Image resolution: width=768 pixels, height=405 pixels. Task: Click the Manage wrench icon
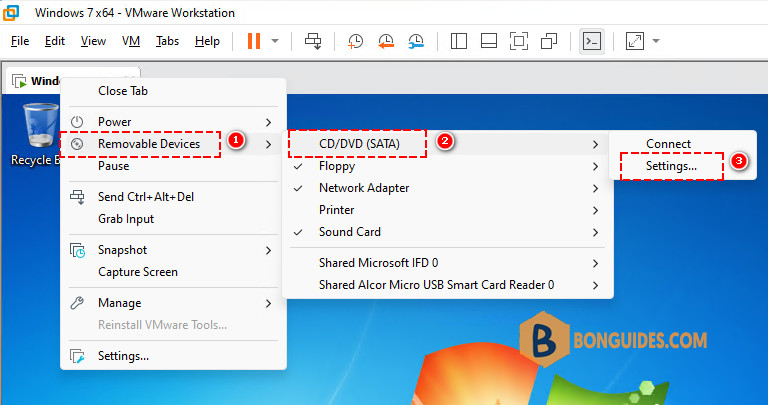[77, 303]
